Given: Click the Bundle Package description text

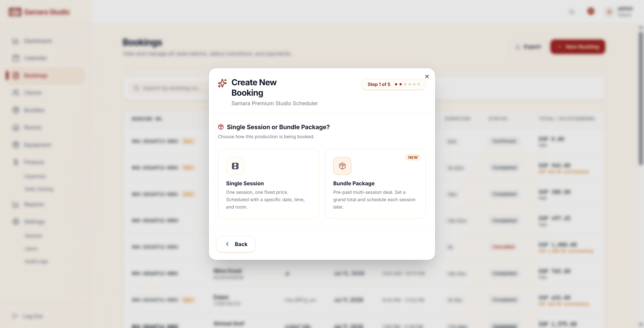Looking at the screenshot, I should coord(374,200).
